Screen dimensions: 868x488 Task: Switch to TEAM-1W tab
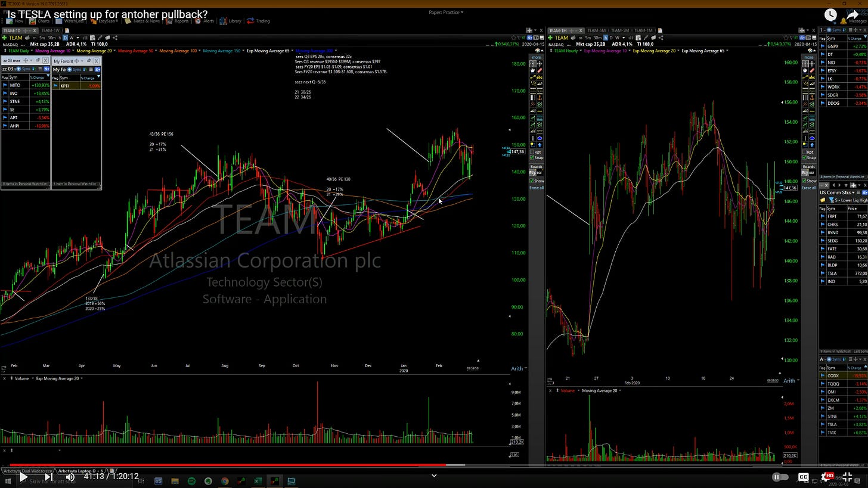pyautogui.click(x=50, y=30)
